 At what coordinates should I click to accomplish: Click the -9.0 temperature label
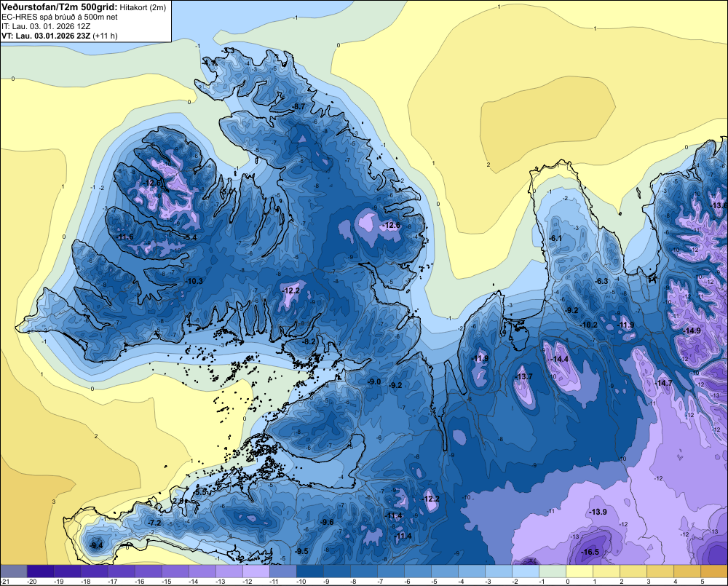[374, 381]
